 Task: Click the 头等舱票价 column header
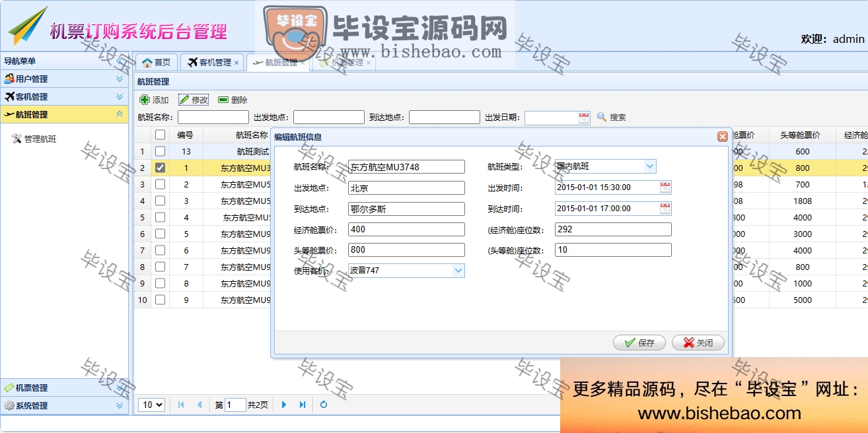point(802,135)
